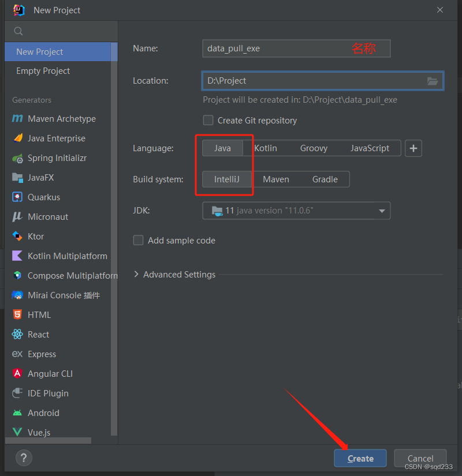Image resolution: width=462 pixels, height=476 pixels.
Task: Click the Java Enterprise flame icon
Action: click(18, 138)
